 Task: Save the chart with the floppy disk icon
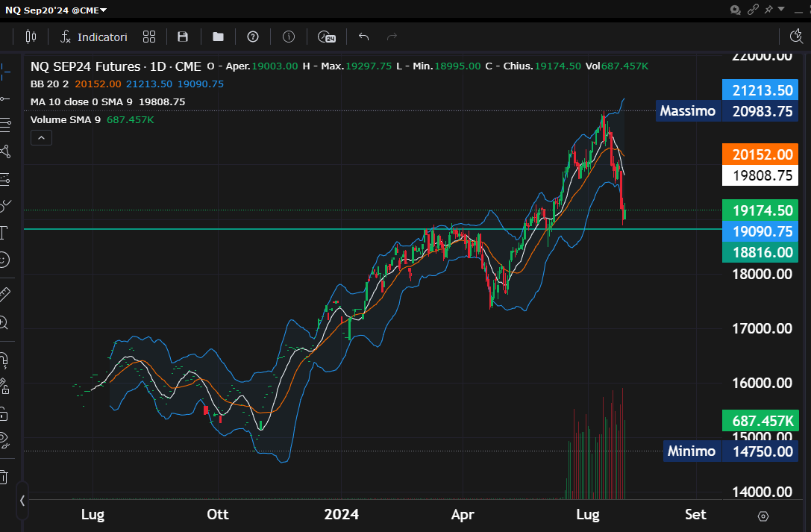[x=183, y=37]
